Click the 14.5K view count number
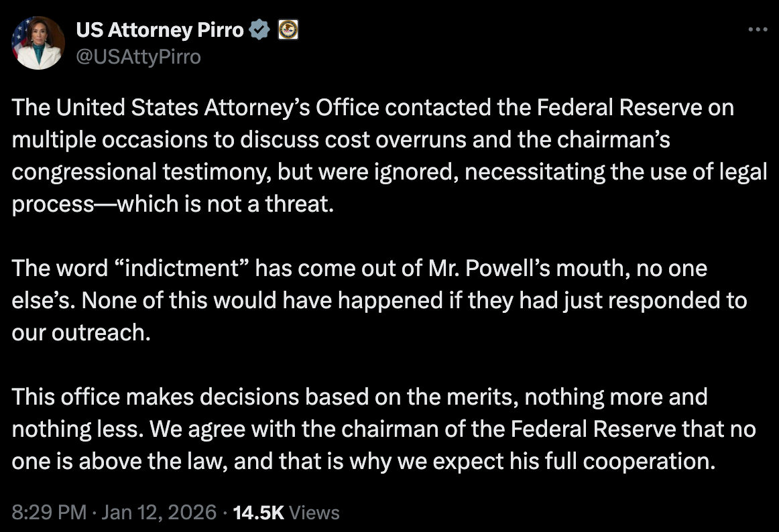The width and height of the screenshot is (779, 532). click(258, 513)
